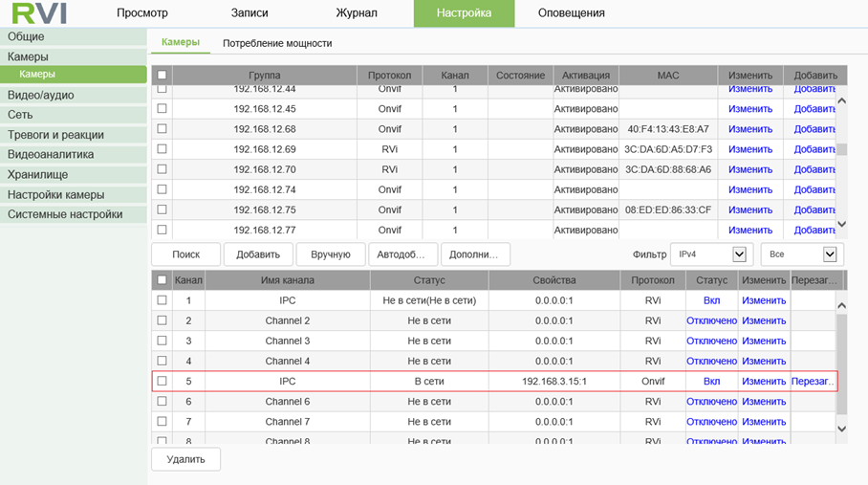Click the Удалить button
This screenshot has height=485, width=868.
point(185,459)
